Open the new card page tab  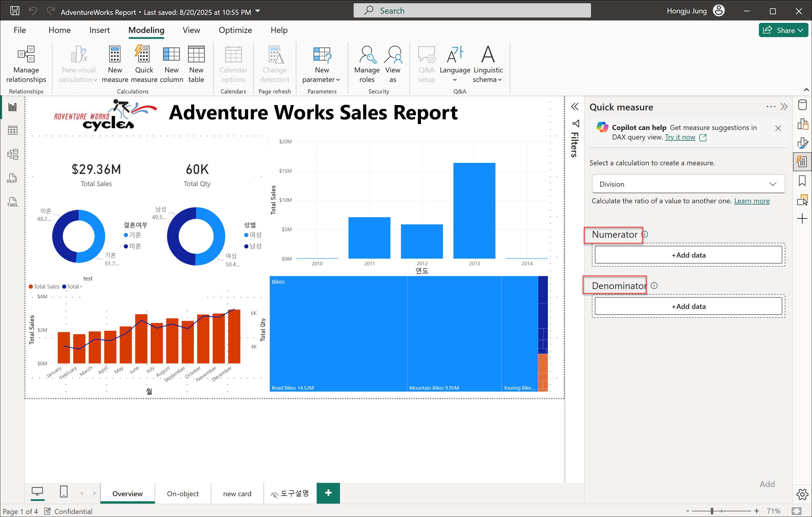(x=237, y=493)
